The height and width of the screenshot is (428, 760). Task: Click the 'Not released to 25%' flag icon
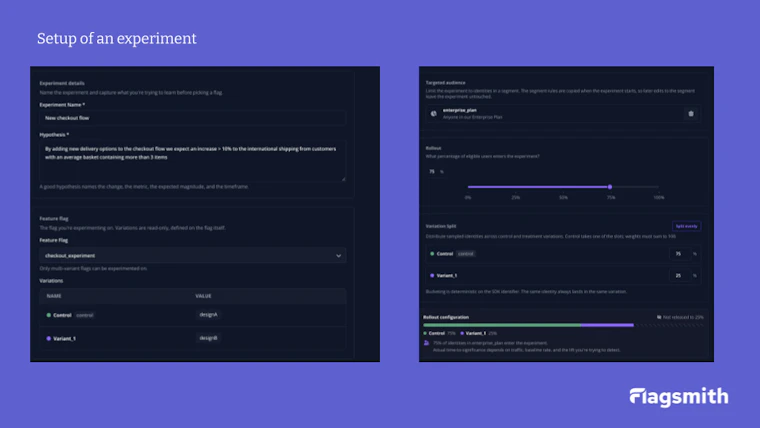[659, 317]
